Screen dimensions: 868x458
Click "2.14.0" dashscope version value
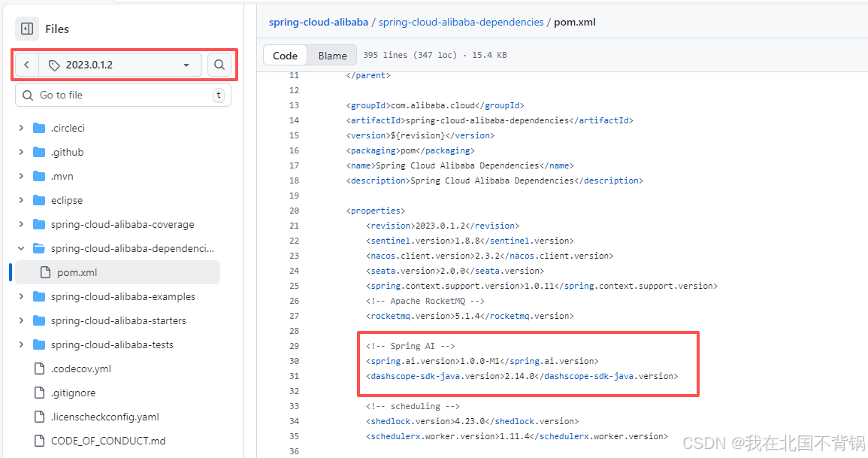coord(520,376)
